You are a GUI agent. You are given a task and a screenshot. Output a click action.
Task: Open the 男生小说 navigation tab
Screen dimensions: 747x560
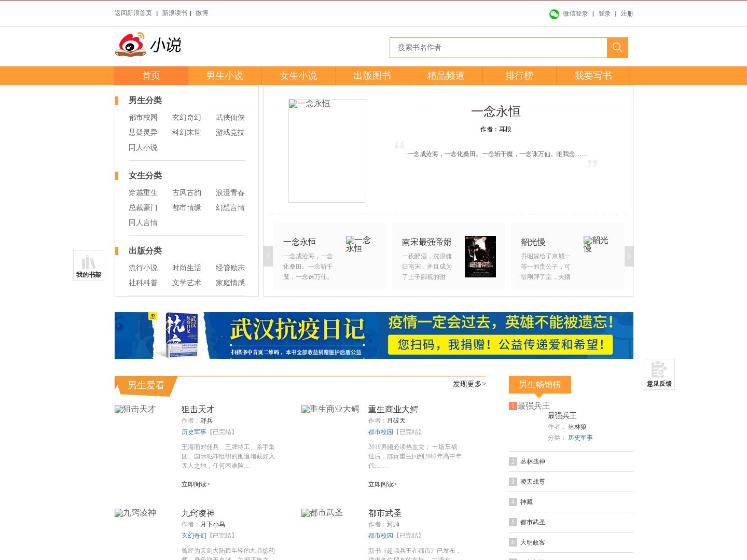pyautogui.click(x=225, y=76)
